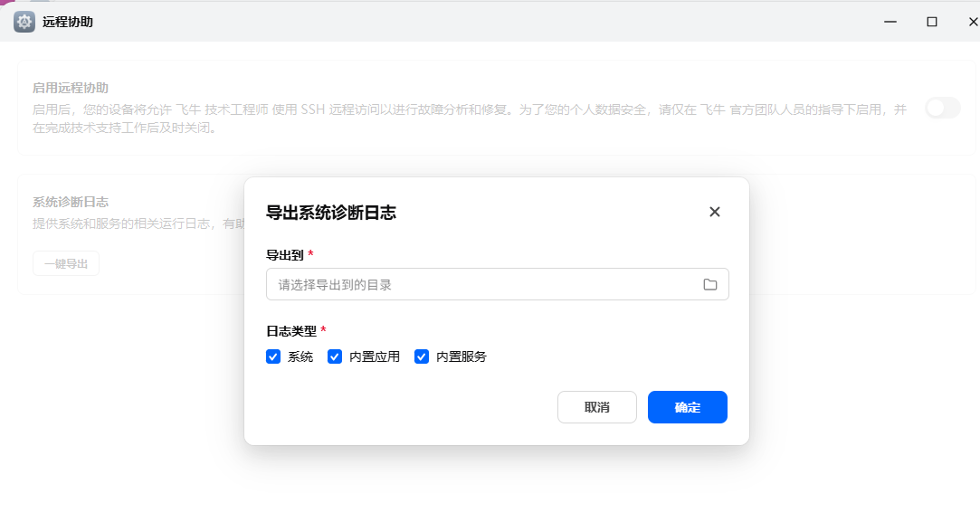
Task: Click the 一键导出 button behind dialog
Action: pos(66,264)
